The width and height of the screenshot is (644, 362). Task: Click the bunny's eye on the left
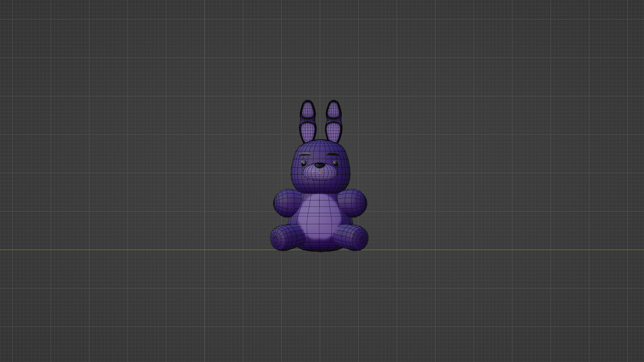pos(304,163)
